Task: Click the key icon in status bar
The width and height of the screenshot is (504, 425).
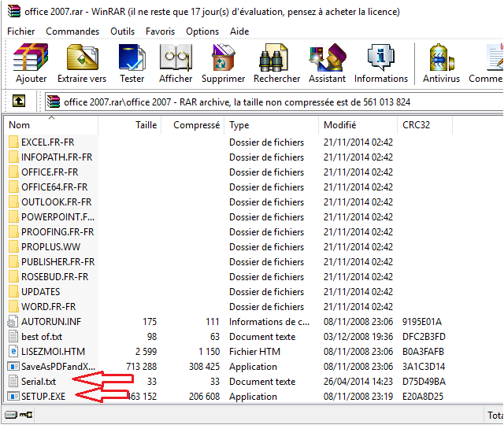Action: coord(26,415)
